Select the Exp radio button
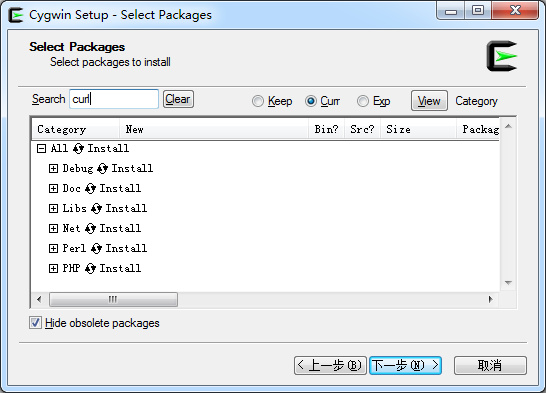Viewport: 546px width, 393px height. point(363,101)
